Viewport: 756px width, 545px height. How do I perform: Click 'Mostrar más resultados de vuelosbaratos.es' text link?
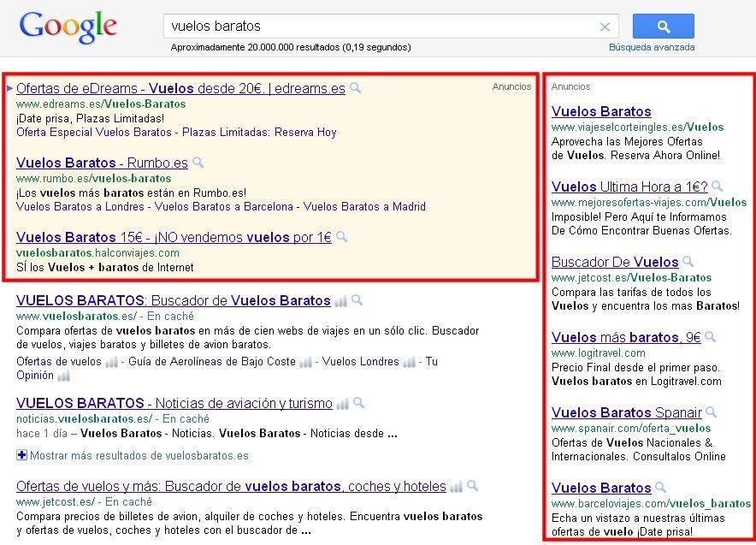pyautogui.click(x=139, y=456)
